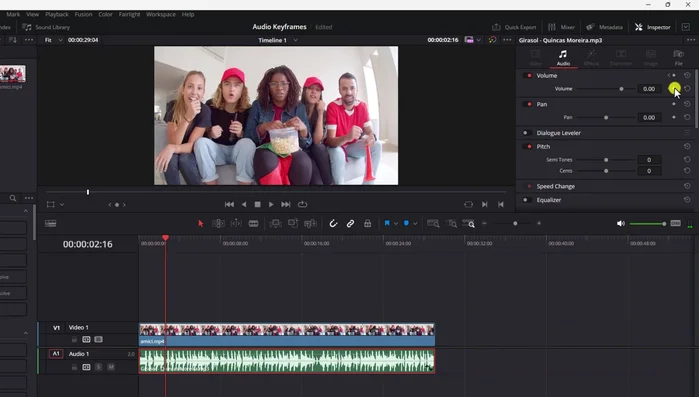Open the Sound Library panel
This screenshot has width=699, height=397.
coord(46,27)
